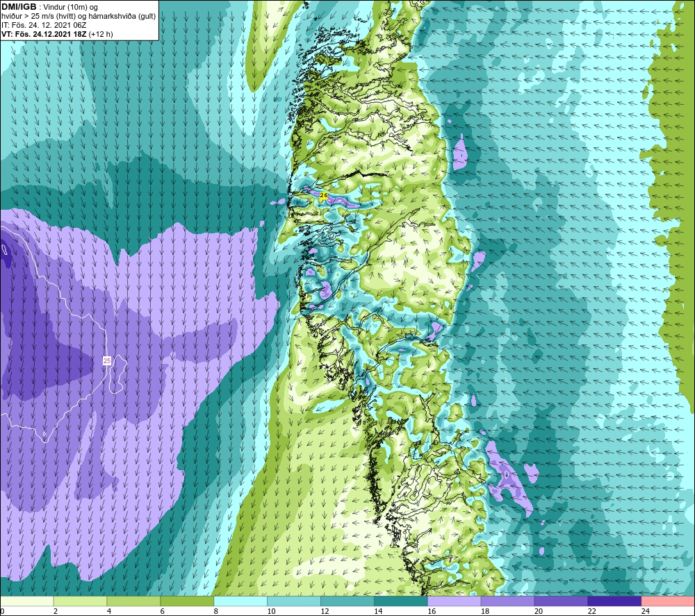The image size is (695, 616).
Task: Click the aqua 10–12 m/s legend swatch
Action: (x=294, y=601)
